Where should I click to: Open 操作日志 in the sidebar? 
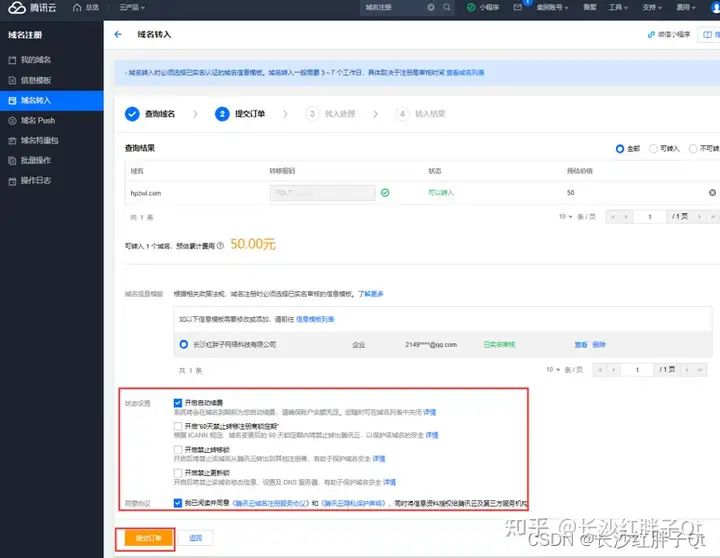tap(36, 180)
